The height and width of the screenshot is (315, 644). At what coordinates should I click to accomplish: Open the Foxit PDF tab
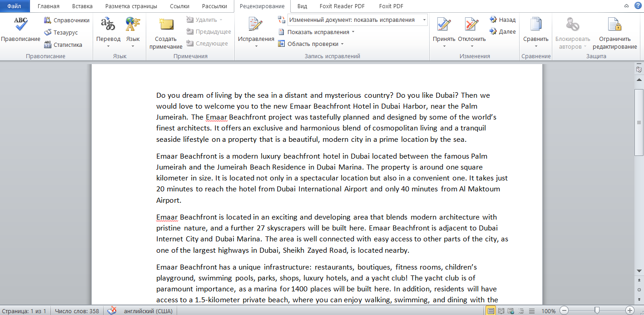click(x=391, y=6)
